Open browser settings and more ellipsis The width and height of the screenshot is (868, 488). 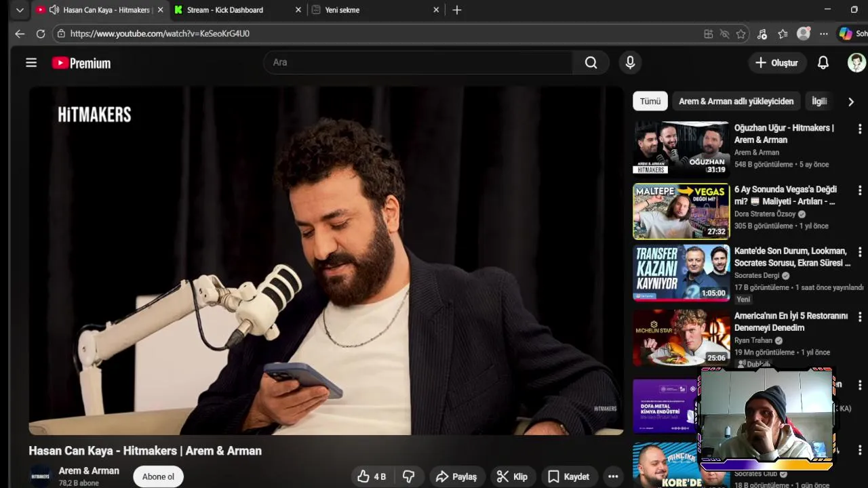click(823, 34)
